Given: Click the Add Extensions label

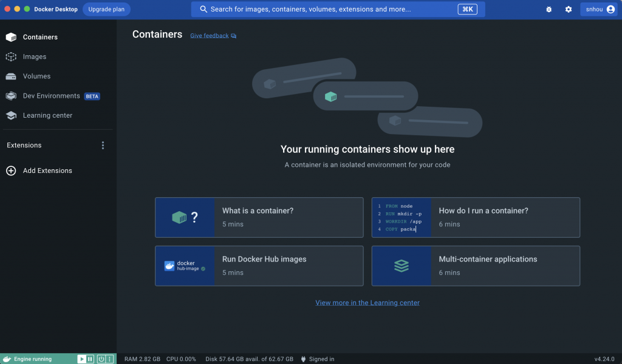Looking at the screenshot, I should click(x=47, y=170).
